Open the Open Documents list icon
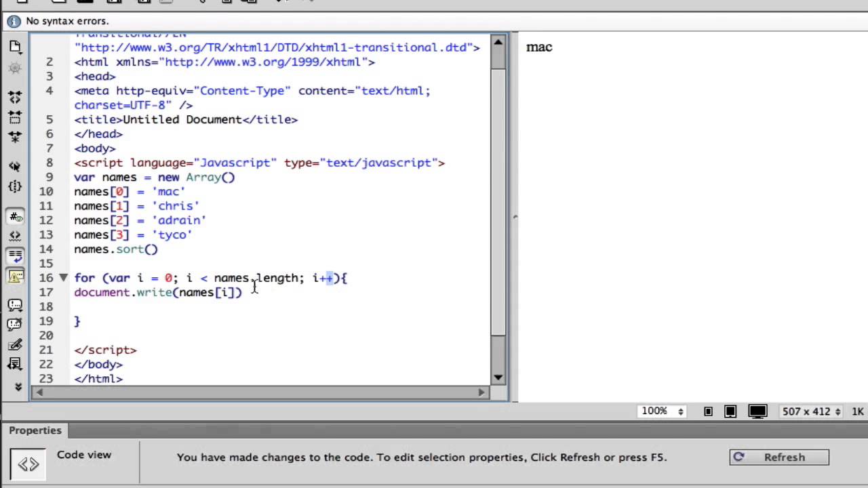The width and height of the screenshot is (868, 488). (x=15, y=47)
